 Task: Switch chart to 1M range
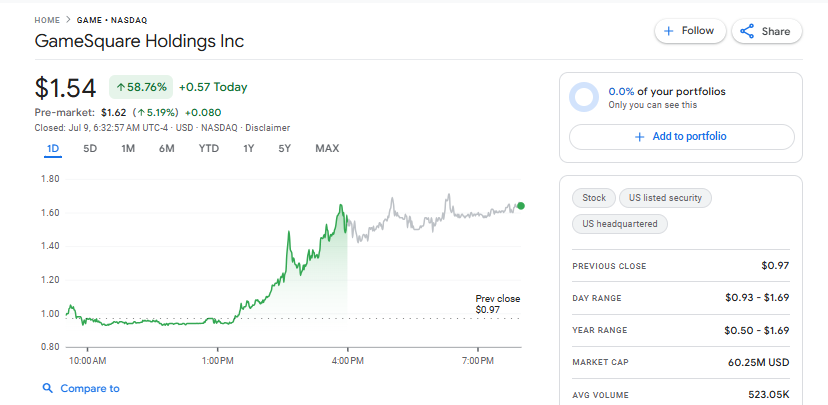(x=128, y=149)
